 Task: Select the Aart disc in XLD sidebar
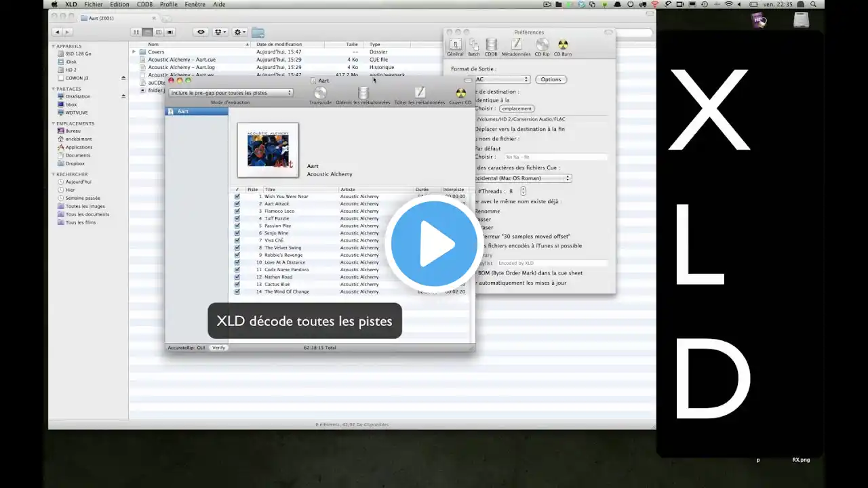click(x=197, y=111)
